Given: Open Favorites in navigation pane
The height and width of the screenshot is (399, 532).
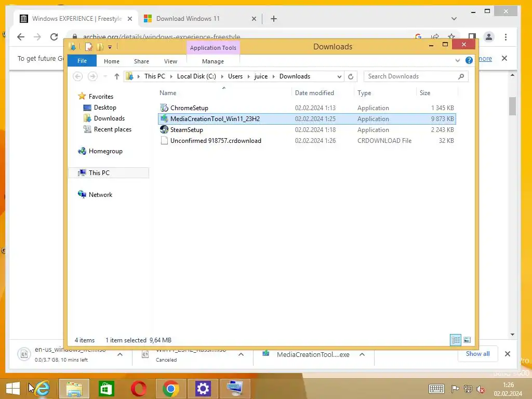Looking at the screenshot, I should tap(101, 97).
